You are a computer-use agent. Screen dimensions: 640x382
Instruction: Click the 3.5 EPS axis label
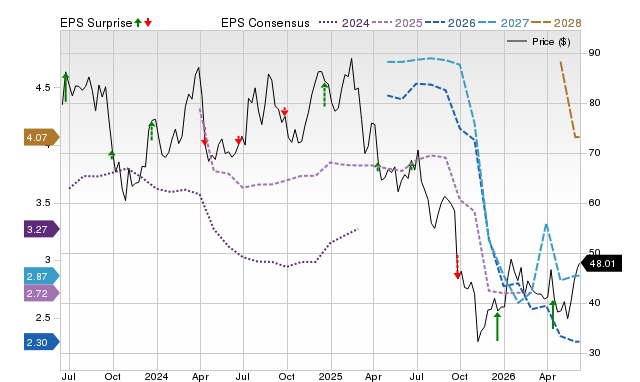click(x=43, y=203)
